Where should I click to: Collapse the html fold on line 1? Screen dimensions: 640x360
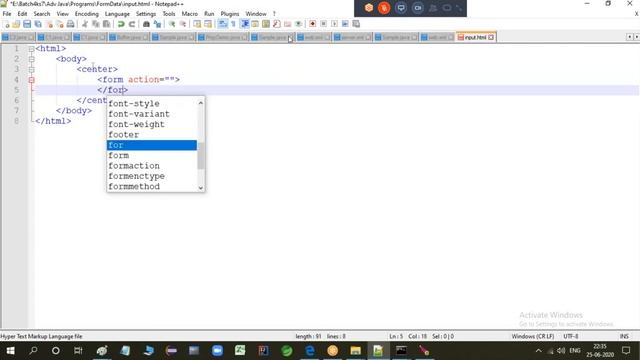31,49
